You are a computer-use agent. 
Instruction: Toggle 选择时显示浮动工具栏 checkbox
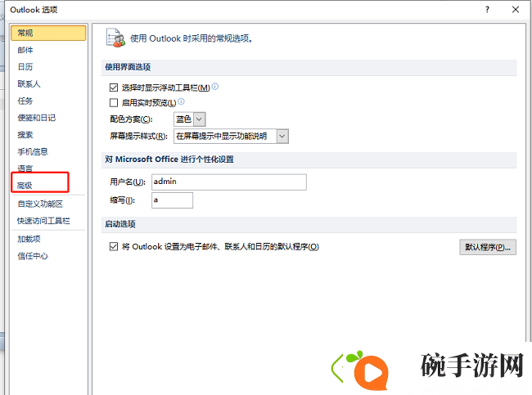coord(114,88)
